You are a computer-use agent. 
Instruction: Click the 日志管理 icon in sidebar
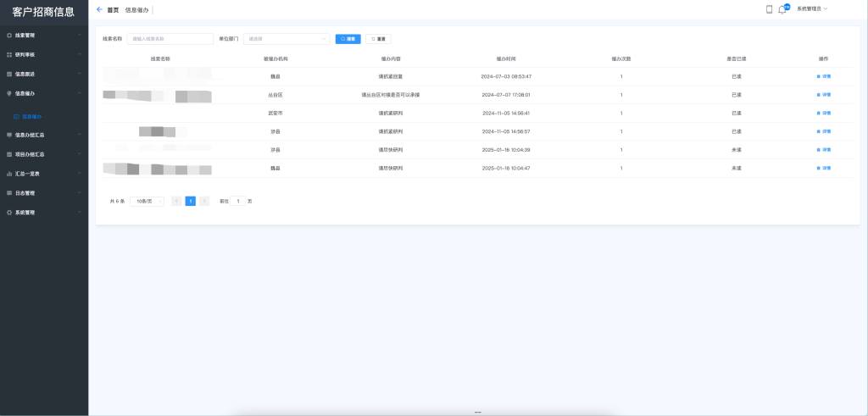(x=9, y=193)
